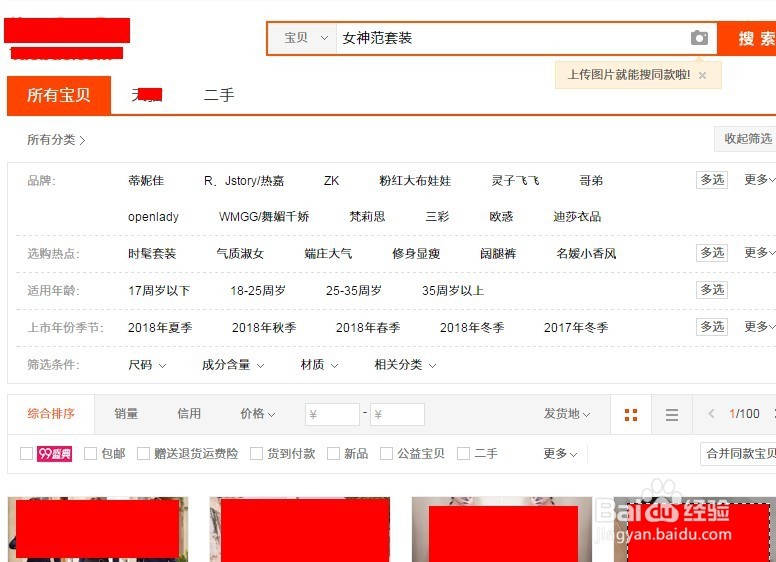Check the 新品 filter
This screenshot has width=776, height=562.
(333, 454)
